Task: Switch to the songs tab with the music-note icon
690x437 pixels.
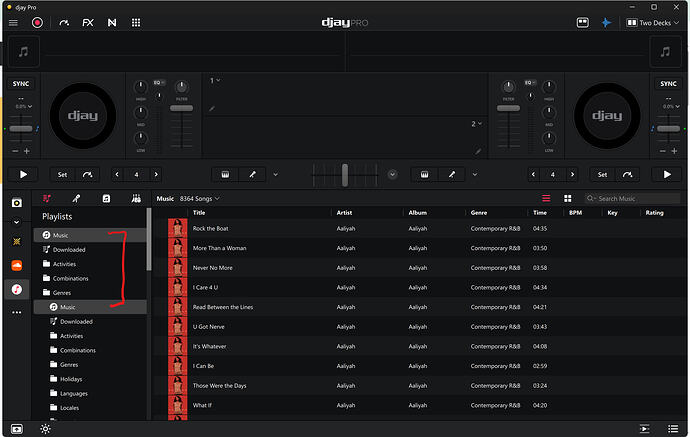Action: (x=106, y=198)
